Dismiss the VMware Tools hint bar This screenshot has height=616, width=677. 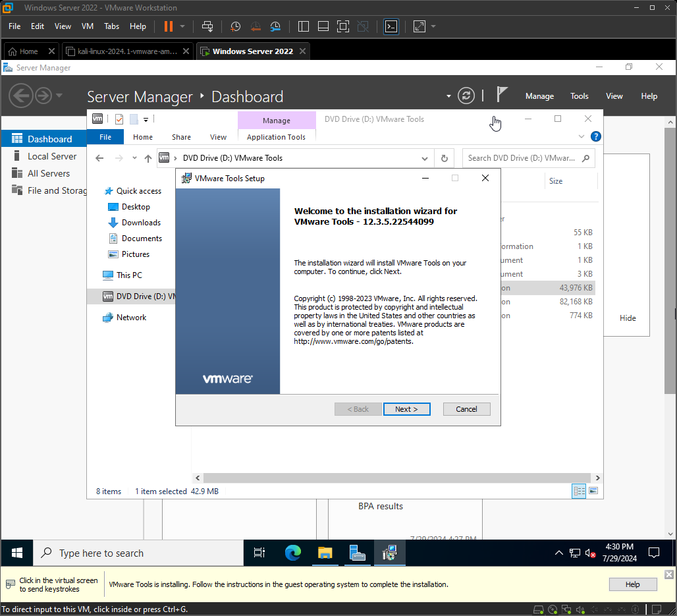(669, 574)
